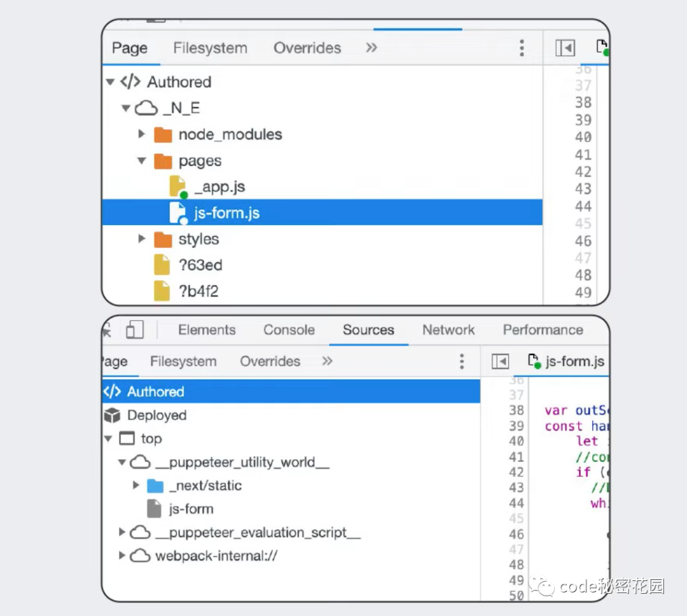The image size is (687, 616).
Task: Expand webpack-internal:// node
Action: [121, 555]
